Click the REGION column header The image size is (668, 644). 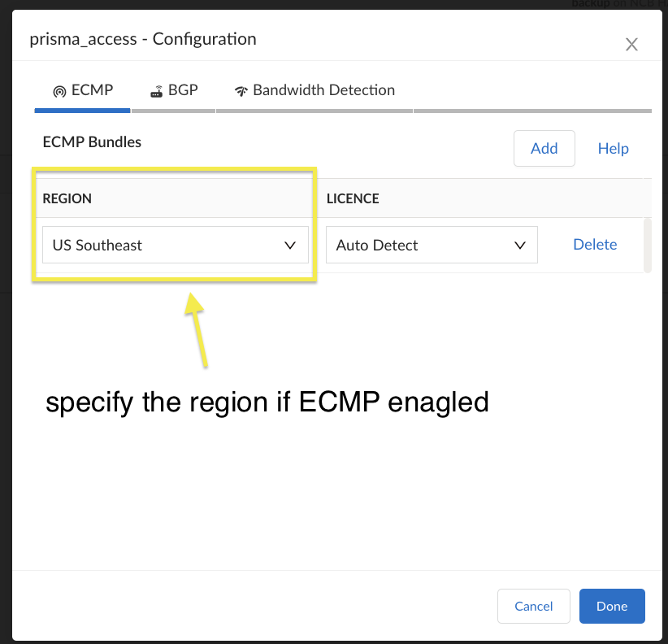click(67, 198)
